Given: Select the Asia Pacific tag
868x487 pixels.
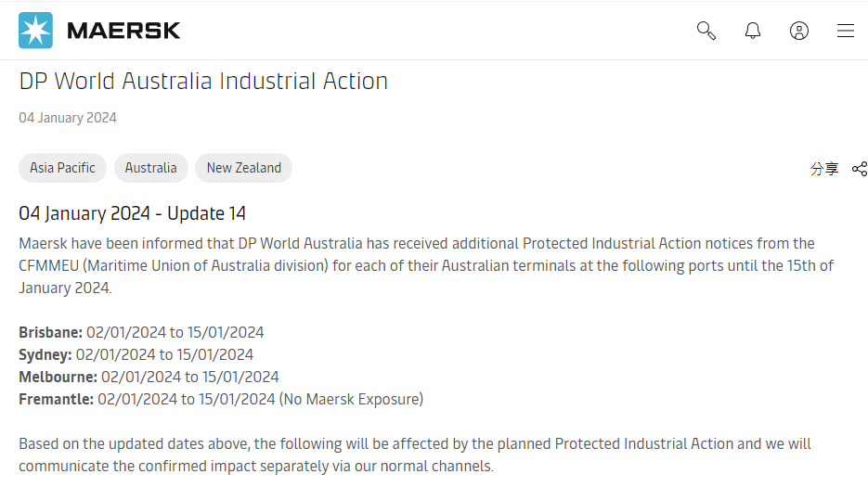Looking at the screenshot, I should click(x=62, y=168).
